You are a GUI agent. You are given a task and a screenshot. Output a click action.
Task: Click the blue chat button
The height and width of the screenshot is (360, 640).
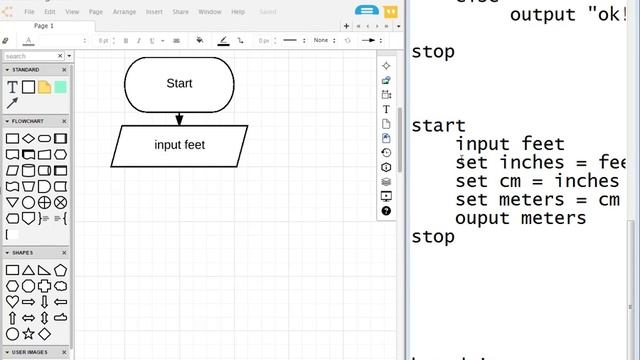(x=367, y=11)
